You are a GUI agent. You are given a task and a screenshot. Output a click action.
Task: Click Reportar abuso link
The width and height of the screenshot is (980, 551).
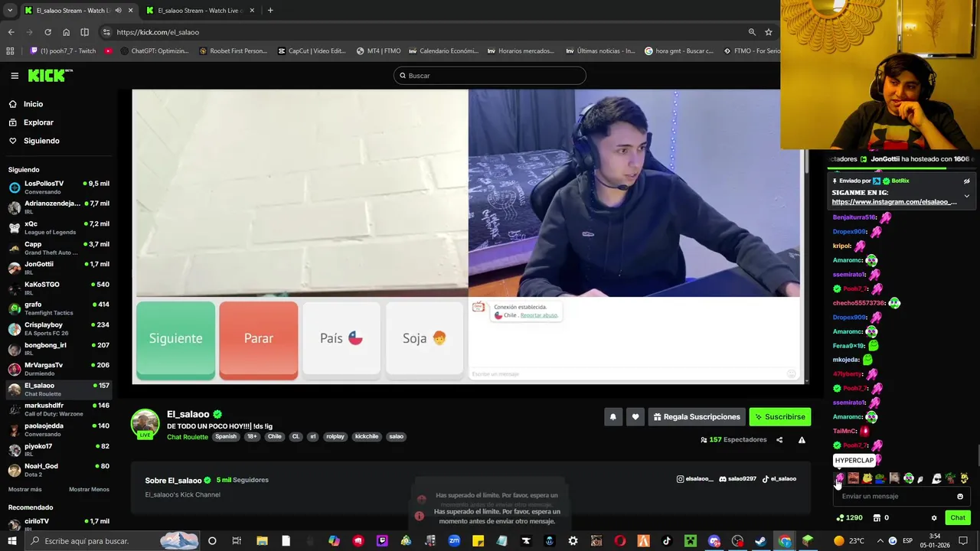pos(539,315)
